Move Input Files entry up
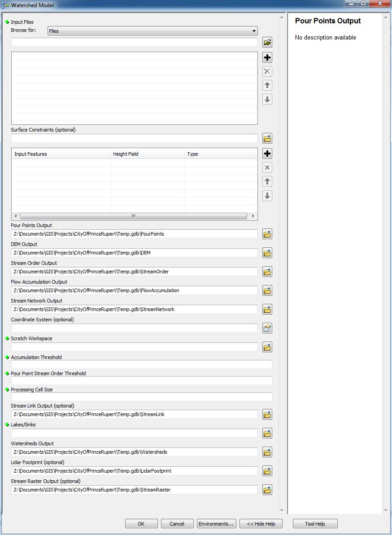 (267, 85)
